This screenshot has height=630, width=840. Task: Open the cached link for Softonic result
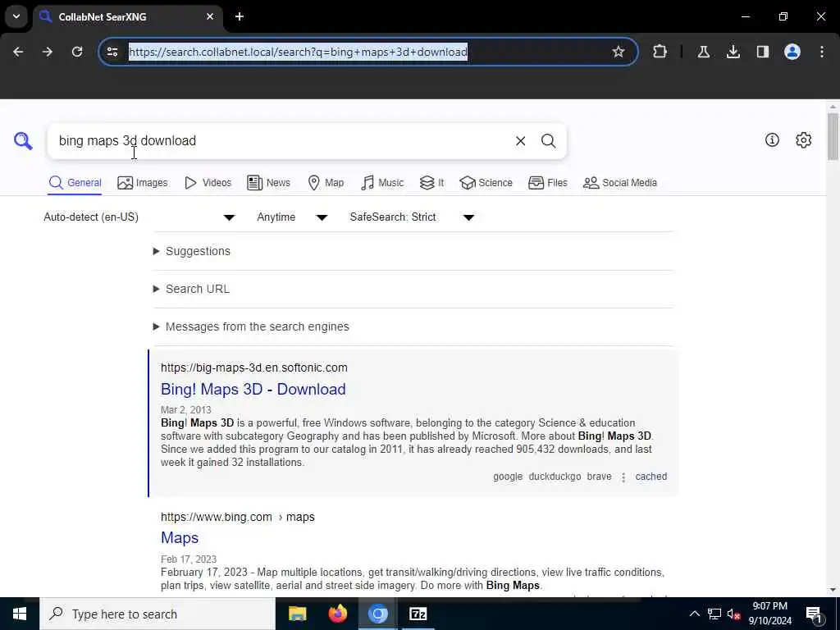tap(651, 477)
